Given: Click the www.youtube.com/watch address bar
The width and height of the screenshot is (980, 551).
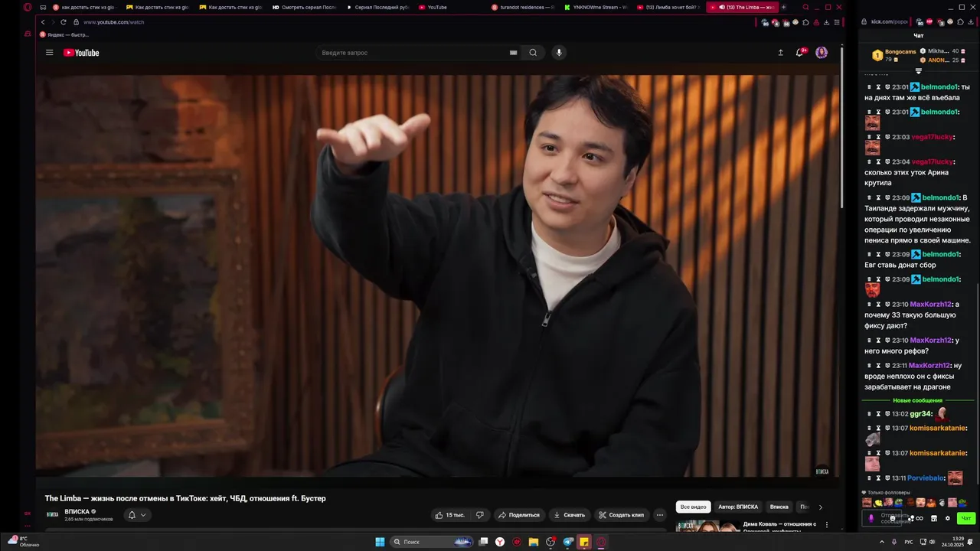Looking at the screenshot, I should pyautogui.click(x=113, y=22).
